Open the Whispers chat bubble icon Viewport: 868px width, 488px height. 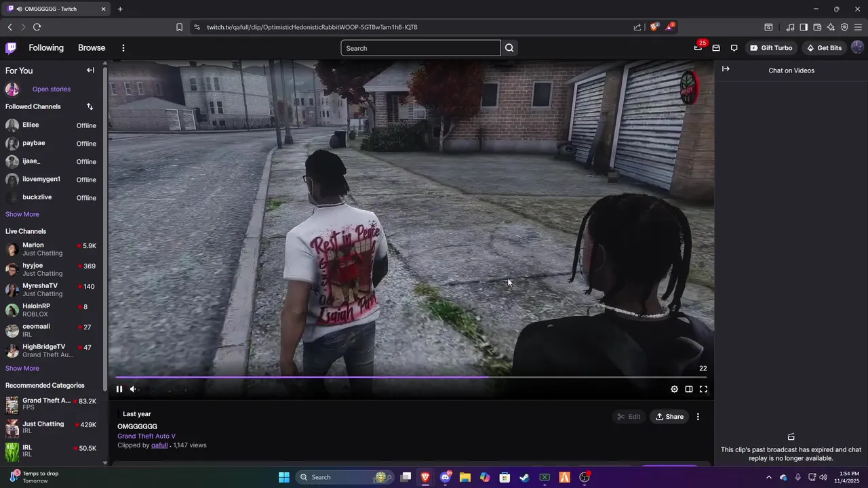[734, 48]
